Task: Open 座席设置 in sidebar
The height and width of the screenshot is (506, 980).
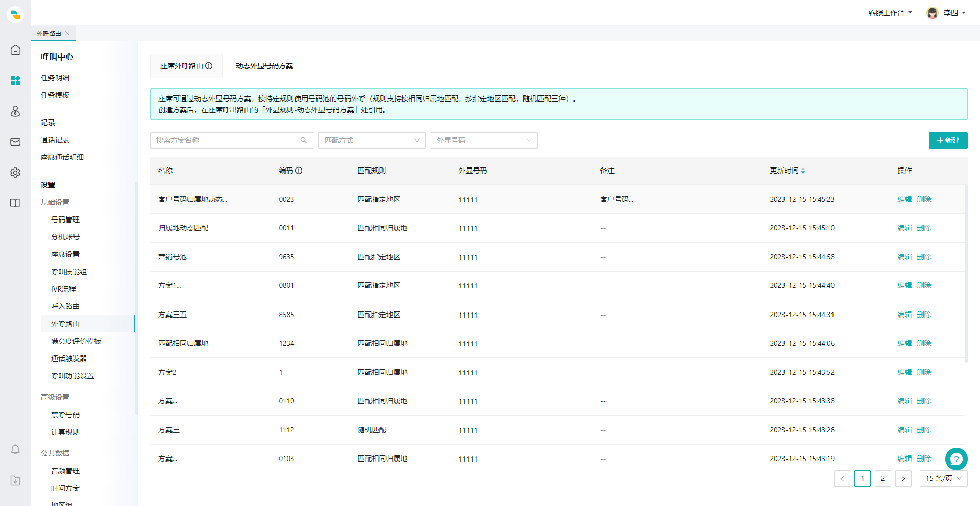Action: point(65,254)
